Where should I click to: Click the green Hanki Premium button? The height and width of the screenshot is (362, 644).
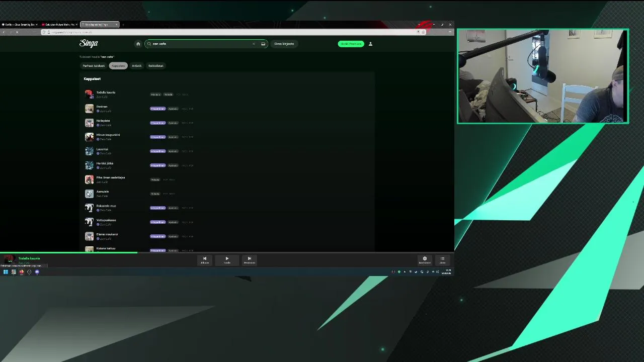[351, 44]
